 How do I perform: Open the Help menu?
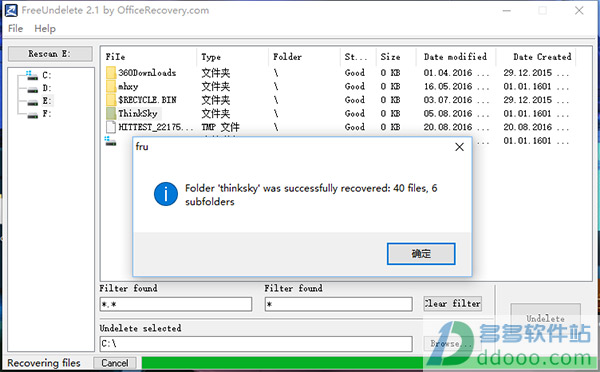[x=45, y=29]
